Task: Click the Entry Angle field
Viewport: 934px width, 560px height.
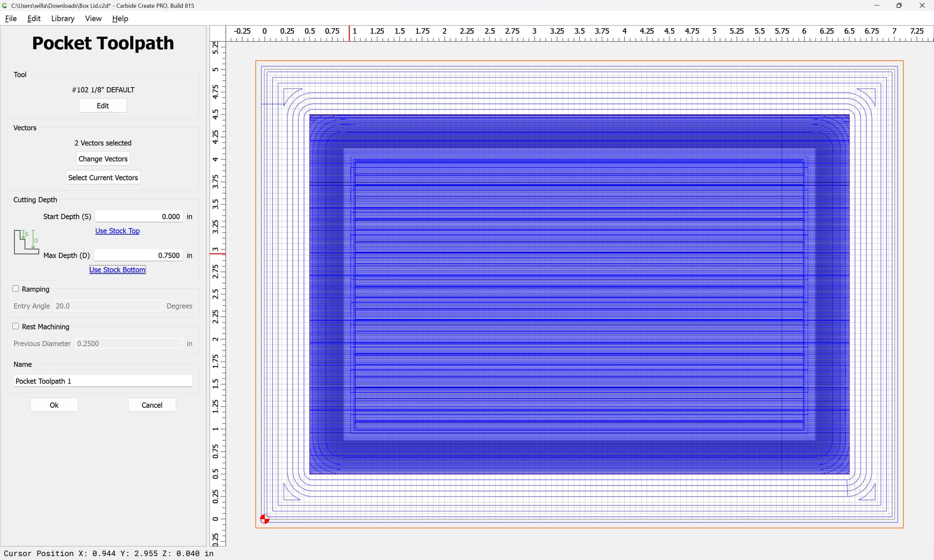Action: click(107, 306)
